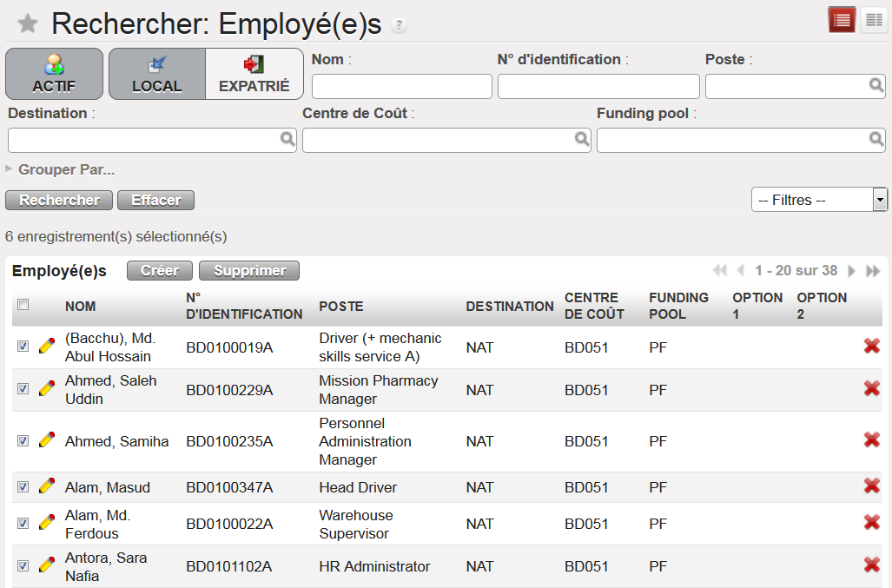Uncheck the Ahmed, Saleh Uddin row
Viewport: 892px width, 588px height.
23,389
